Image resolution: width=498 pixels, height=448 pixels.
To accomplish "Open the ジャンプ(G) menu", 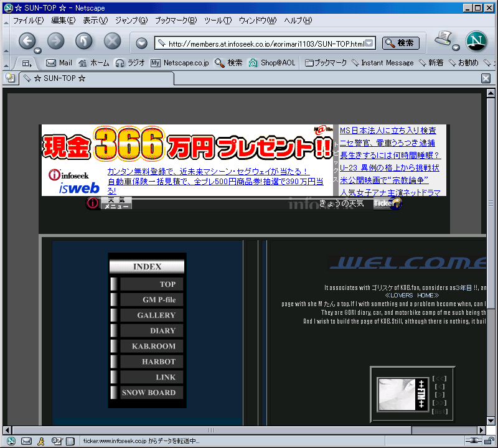I will coord(131,21).
